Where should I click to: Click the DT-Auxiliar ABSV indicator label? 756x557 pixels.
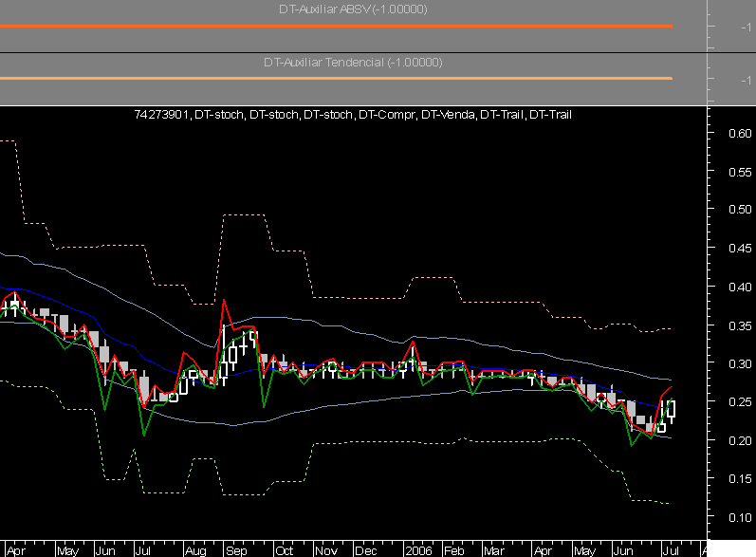click(x=353, y=9)
